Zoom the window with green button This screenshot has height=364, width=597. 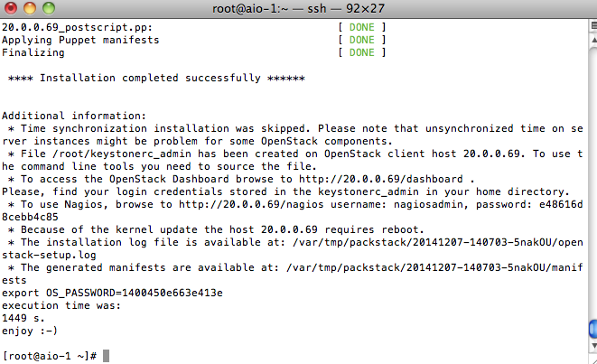click(49, 8)
